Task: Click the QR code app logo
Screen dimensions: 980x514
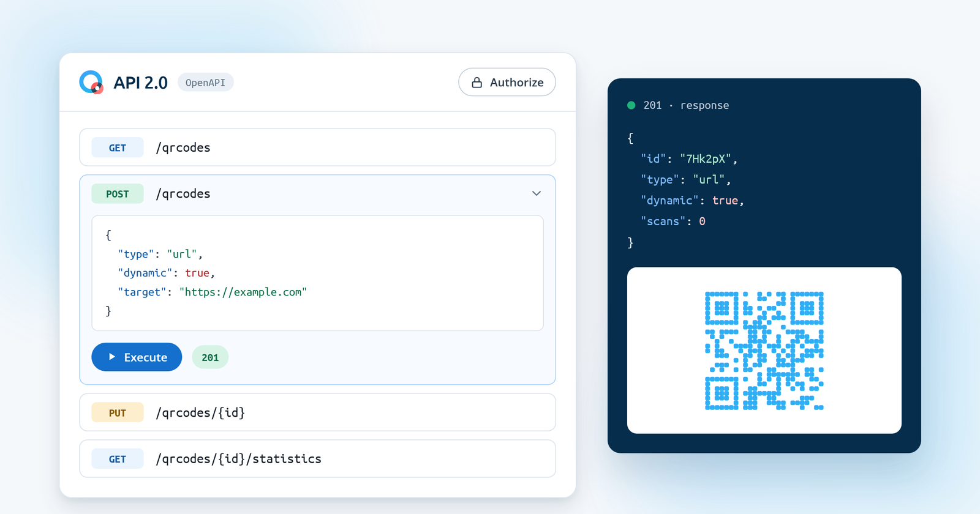Action: (91, 82)
